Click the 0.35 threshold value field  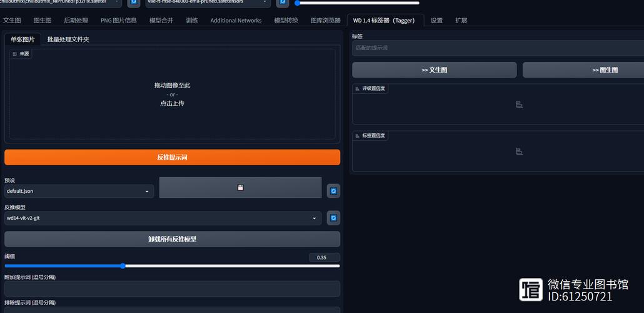click(324, 257)
